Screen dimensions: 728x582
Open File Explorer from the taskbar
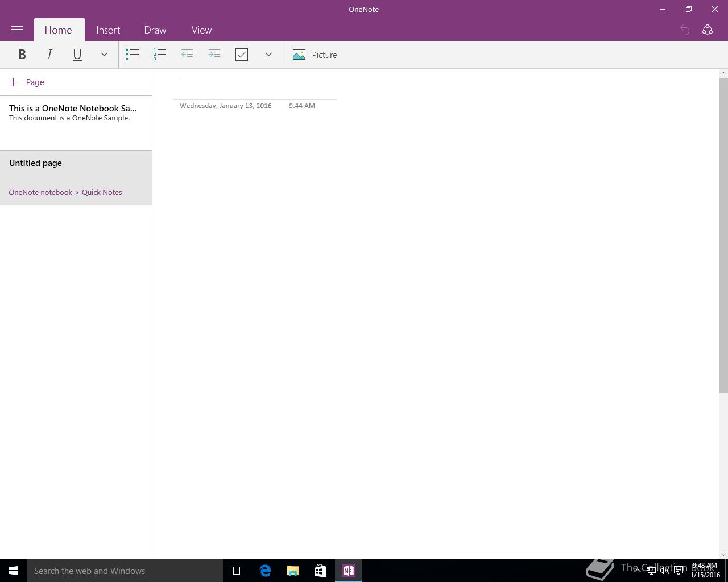click(293, 571)
